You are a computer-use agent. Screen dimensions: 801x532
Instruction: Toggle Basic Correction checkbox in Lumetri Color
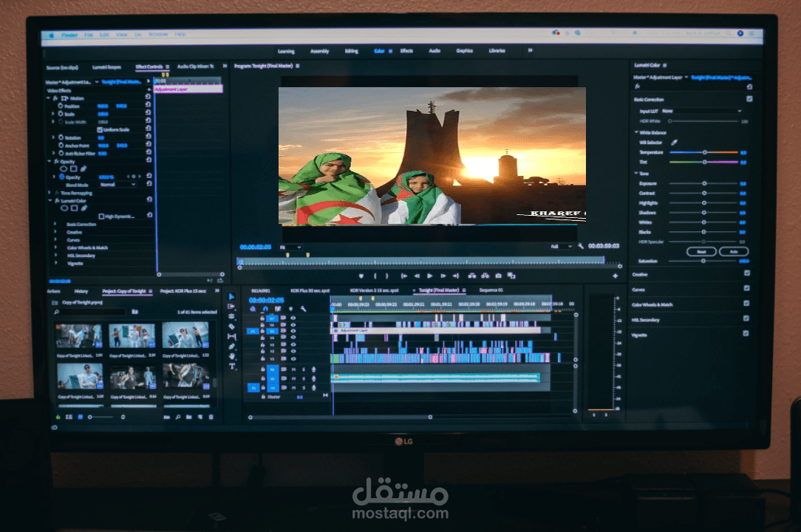click(749, 99)
